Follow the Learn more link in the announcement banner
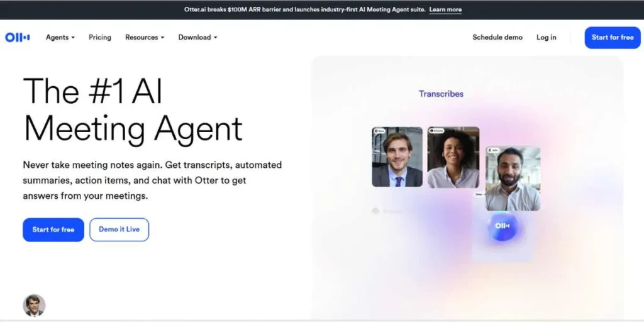 coord(446,9)
